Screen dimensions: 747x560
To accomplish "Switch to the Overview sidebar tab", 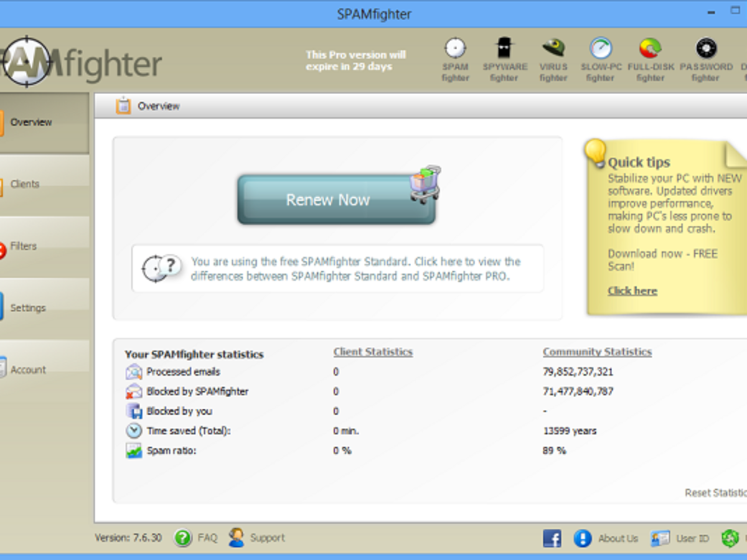I will click(x=44, y=123).
